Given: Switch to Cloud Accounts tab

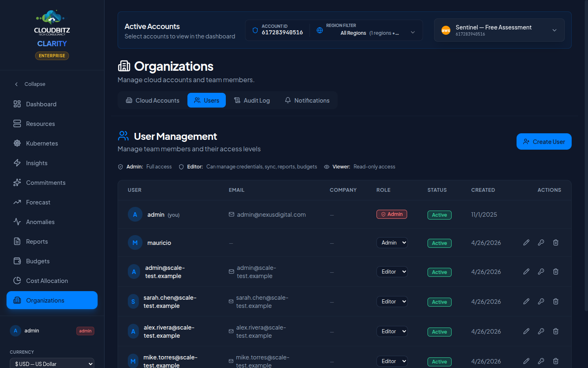Looking at the screenshot, I should (x=152, y=100).
